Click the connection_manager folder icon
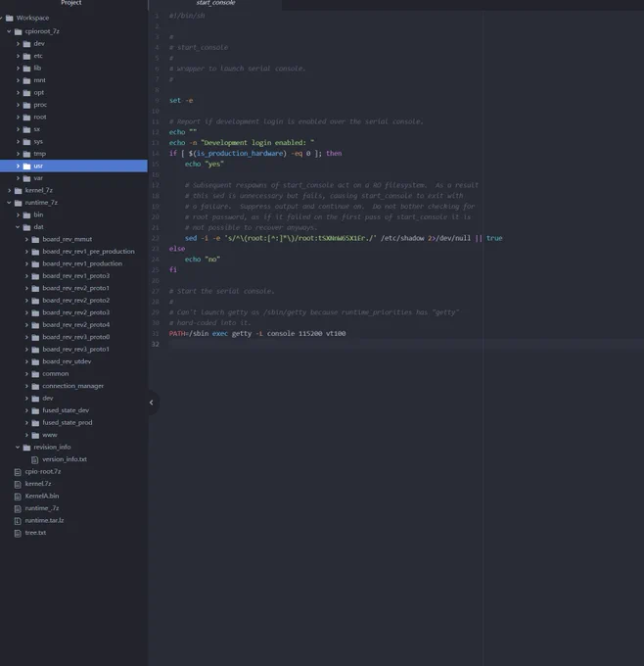The height and width of the screenshot is (666, 644). click(x=35, y=386)
